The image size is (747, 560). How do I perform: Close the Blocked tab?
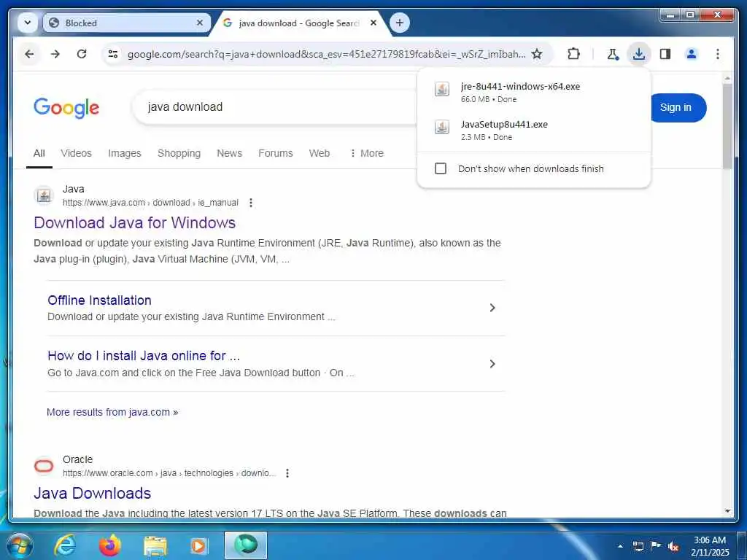tap(200, 23)
